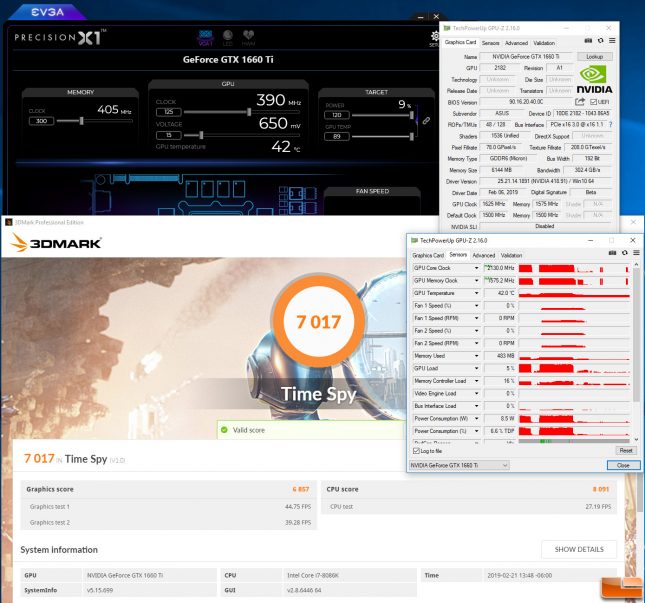Expand the GPU Temperature sensor dropdown
This screenshot has width=645, height=603.
pos(476,293)
